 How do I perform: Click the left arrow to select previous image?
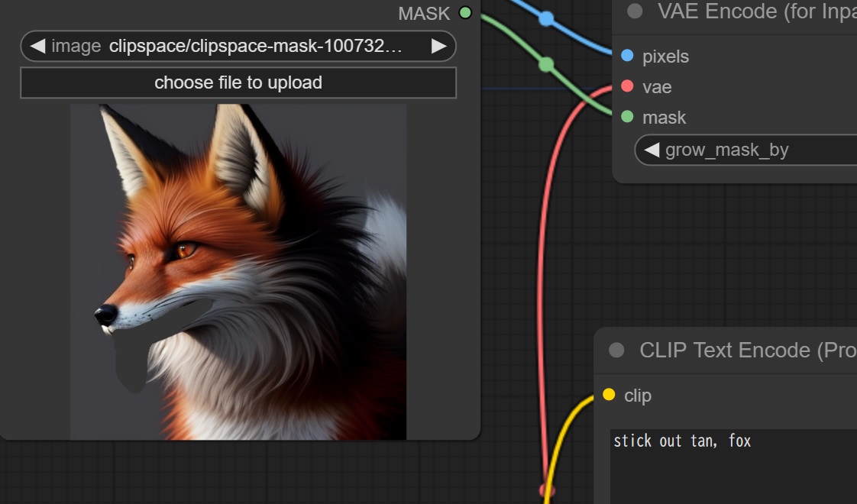(x=35, y=46)
